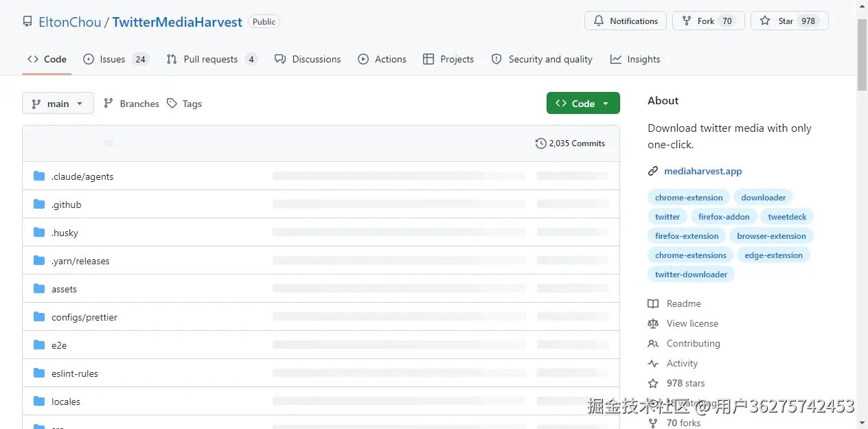Click the Readme book icon
This screenshot has width=868, height=429.
[653, 303]
